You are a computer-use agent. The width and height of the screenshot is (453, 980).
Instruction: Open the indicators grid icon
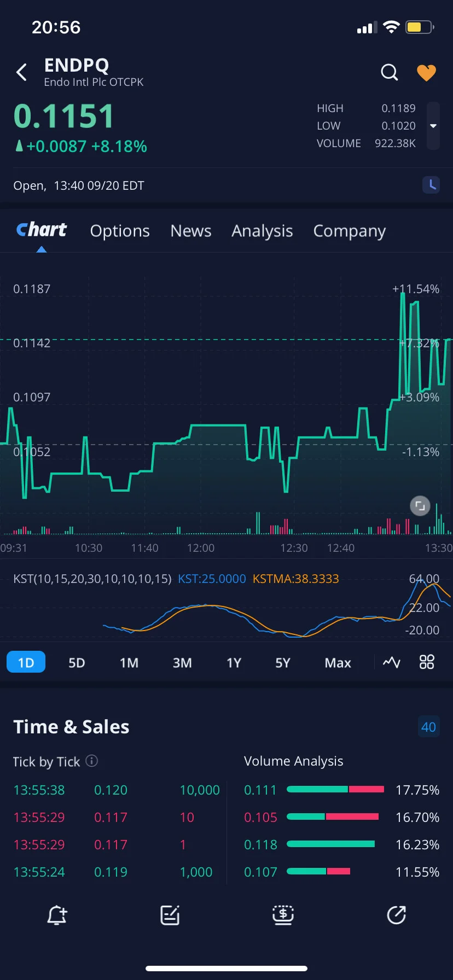click(427, 662)
